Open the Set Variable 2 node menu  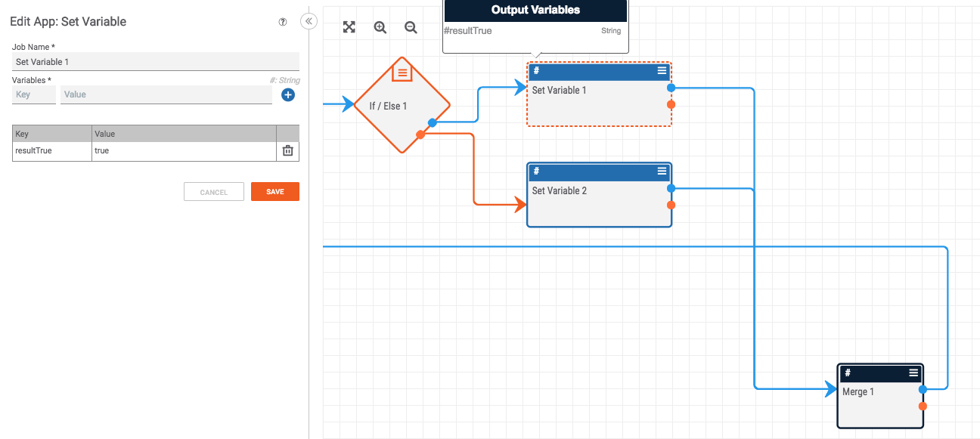[x=662, y=171]
